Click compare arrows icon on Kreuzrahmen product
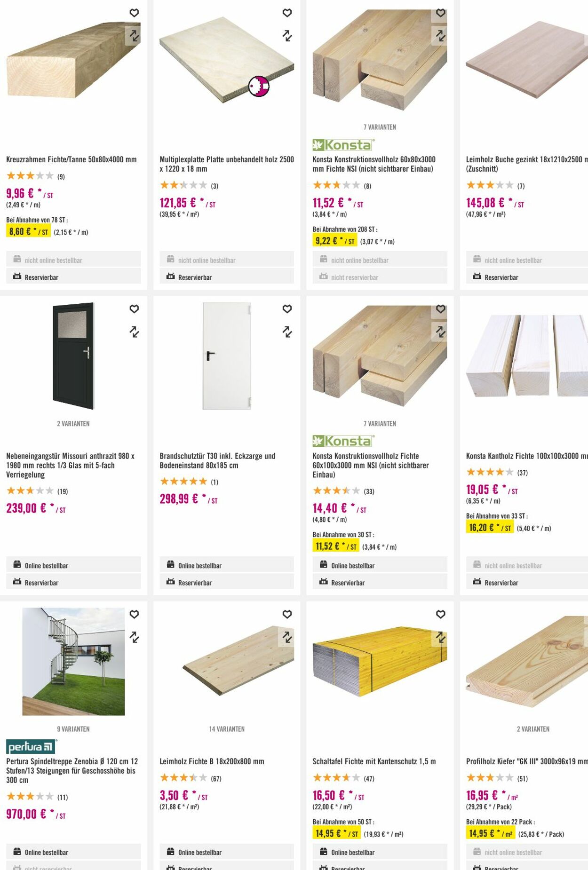 pos(134,36)
